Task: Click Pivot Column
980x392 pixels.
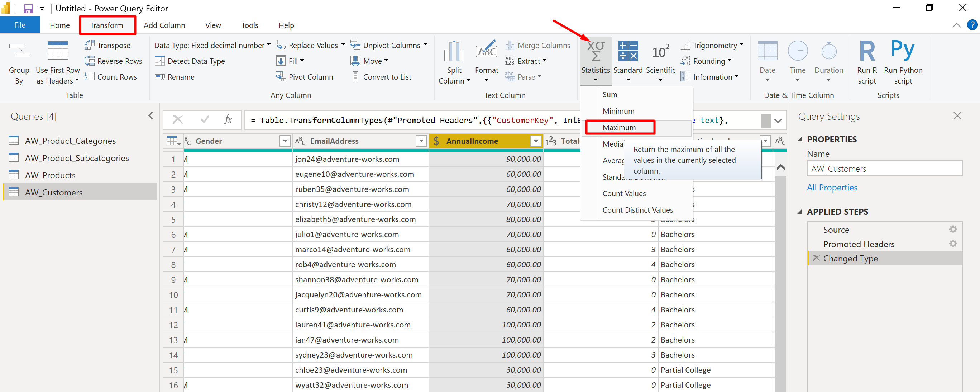Action: (x=304, y=77)
